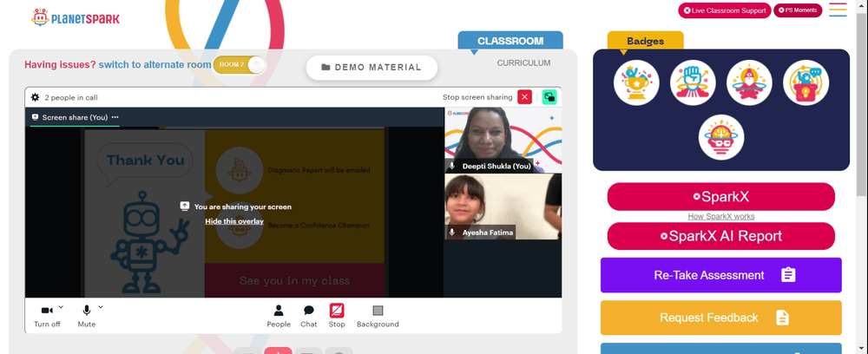Click the meditating figure badge
868x354 pixels.
click(x=750, y=83)
